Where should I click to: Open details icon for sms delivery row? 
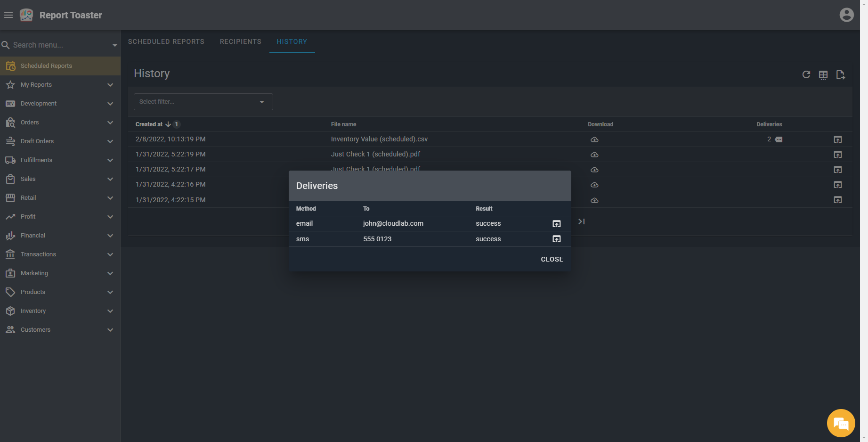pos(556,239)
